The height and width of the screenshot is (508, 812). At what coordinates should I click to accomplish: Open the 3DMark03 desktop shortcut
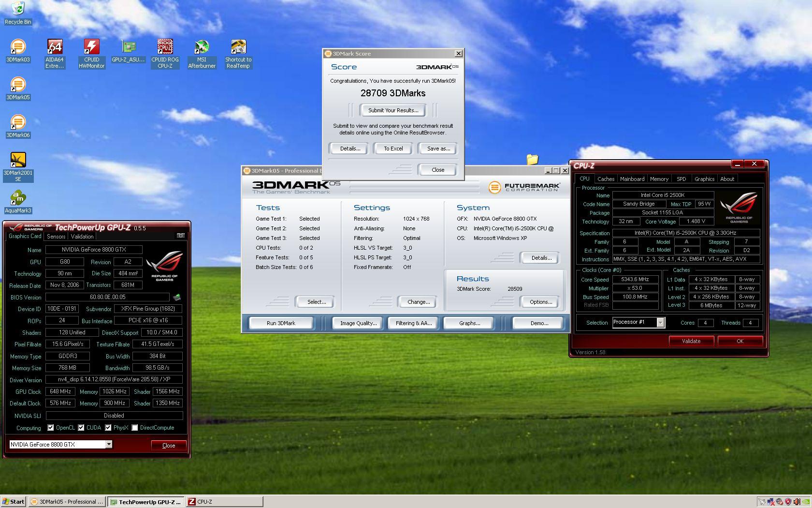(x=18, y=51)
